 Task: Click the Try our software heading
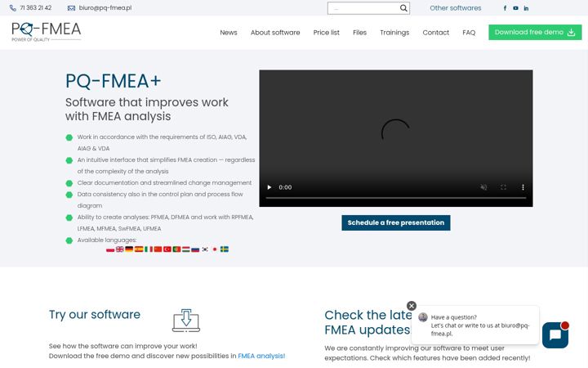tap(95, 314)
